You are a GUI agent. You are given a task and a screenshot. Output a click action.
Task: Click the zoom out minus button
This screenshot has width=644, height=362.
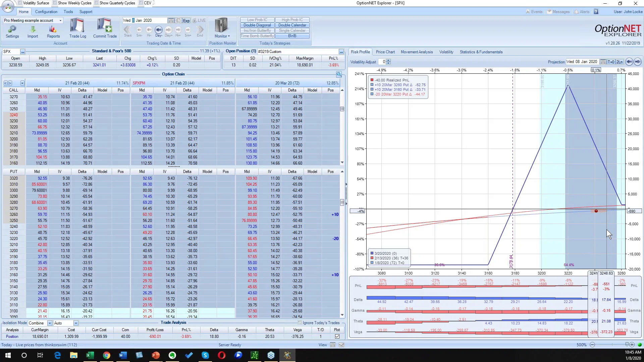coord(592,345)
